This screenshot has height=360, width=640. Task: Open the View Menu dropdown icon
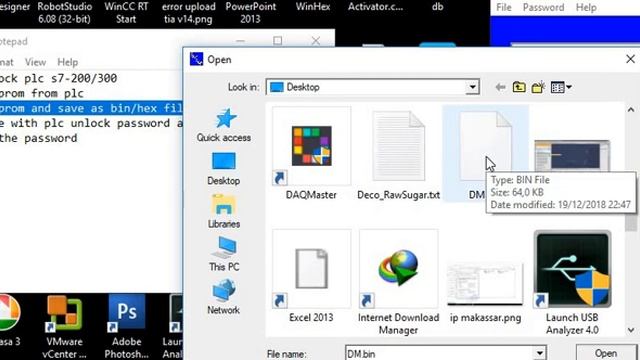coord(561,87)
